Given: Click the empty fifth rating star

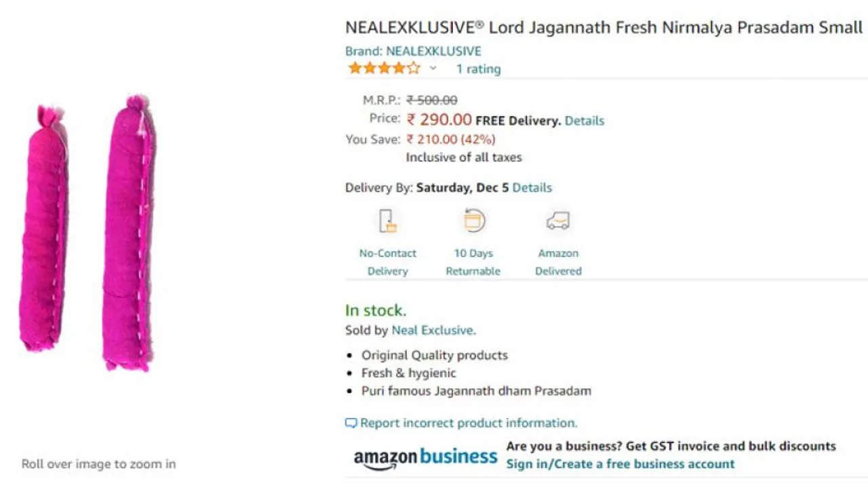Looking at the screenshot, I should coord(413,68).
